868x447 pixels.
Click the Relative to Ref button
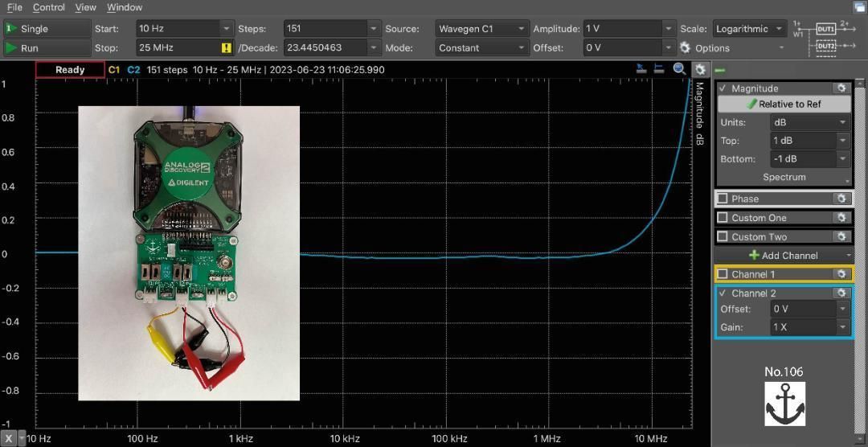784,105
